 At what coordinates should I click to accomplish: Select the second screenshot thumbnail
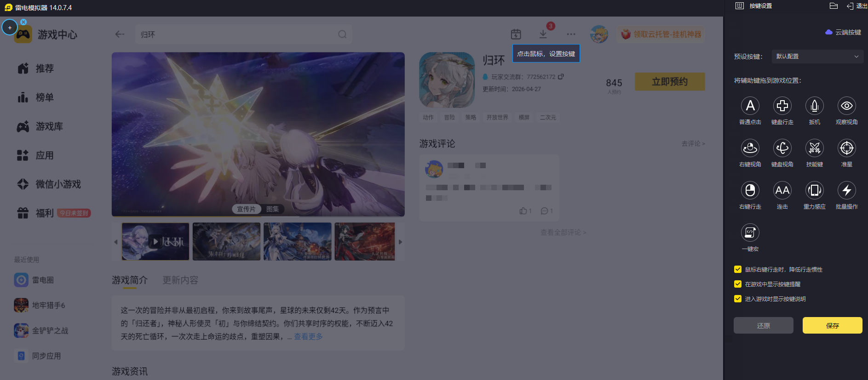pos(226,242)
